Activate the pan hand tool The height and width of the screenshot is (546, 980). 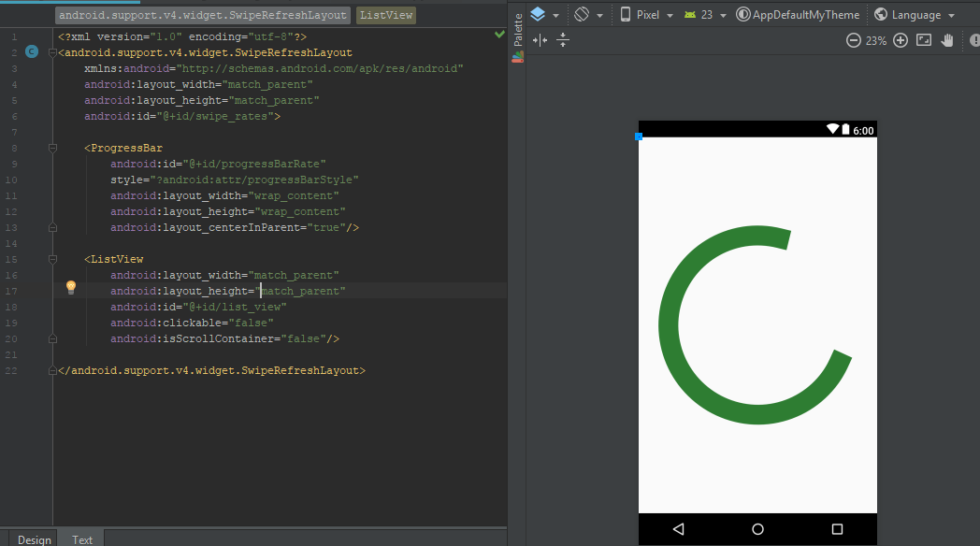pos(947,40)
